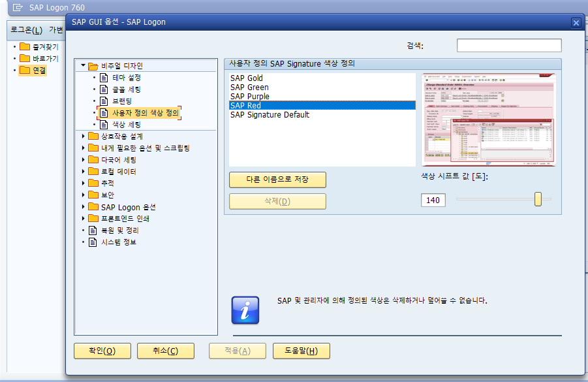Click the document icon next to 색상 세팅

coord(104,125)
